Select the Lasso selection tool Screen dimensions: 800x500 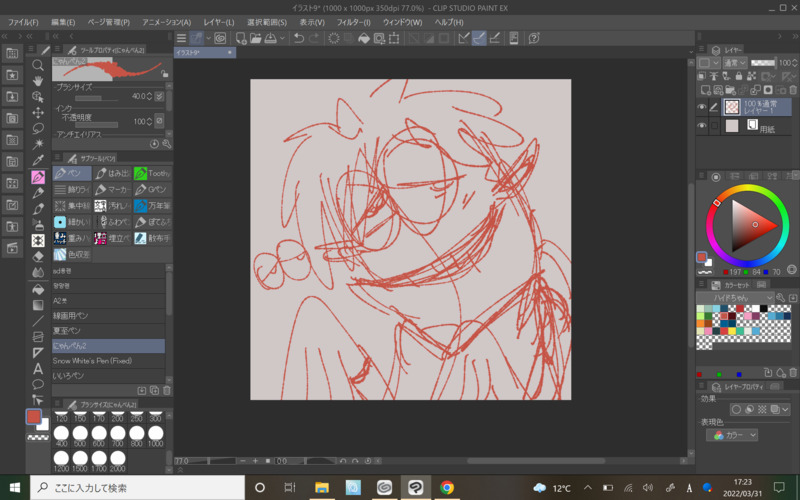(x=38, y=128)
